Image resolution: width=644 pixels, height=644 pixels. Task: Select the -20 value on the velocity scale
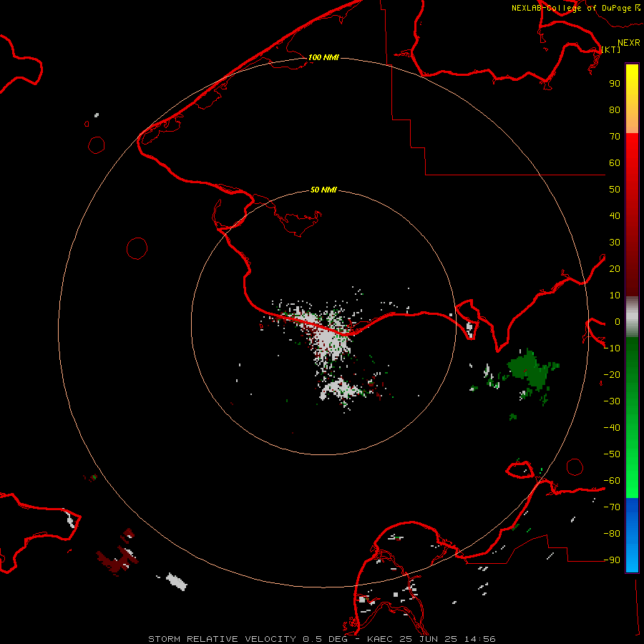pyautogui.click(x=612, y=374)
